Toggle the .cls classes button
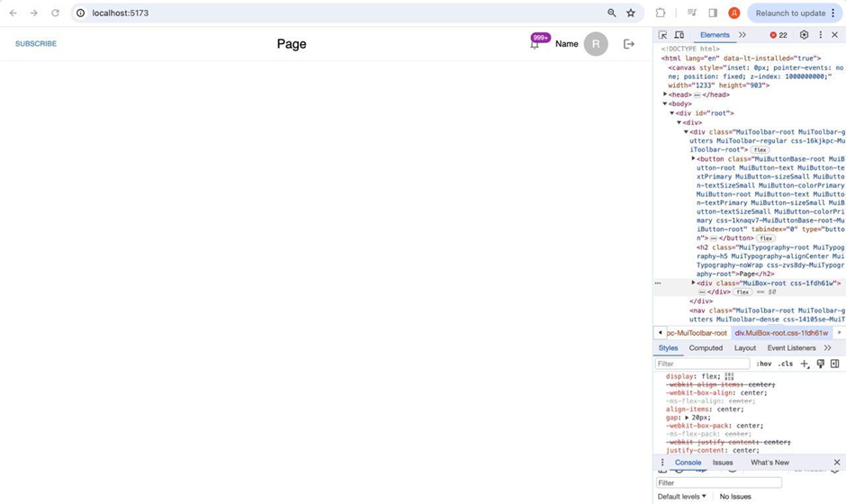 786,364
